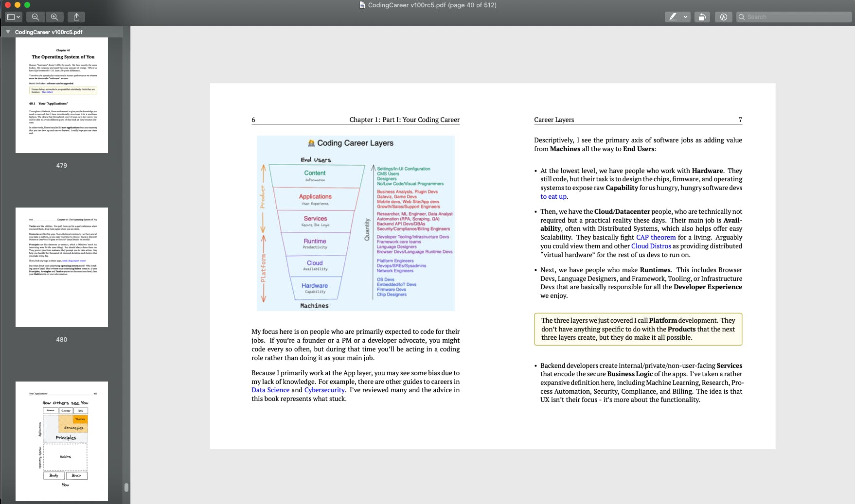This screenshot has height=504, width=855.
Task: Open the 'Data Science' link
Action: pos(270,390)
